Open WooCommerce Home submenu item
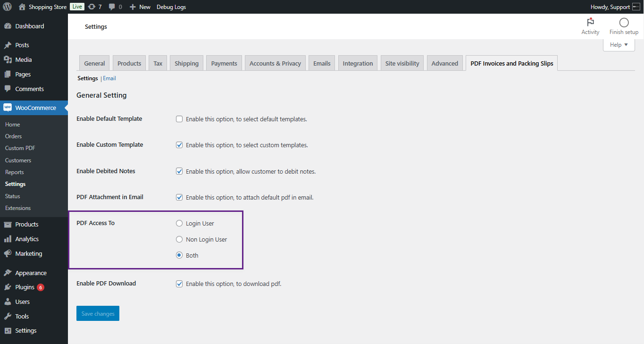This screenshot has width=644, height=344. tap(13, 125)
